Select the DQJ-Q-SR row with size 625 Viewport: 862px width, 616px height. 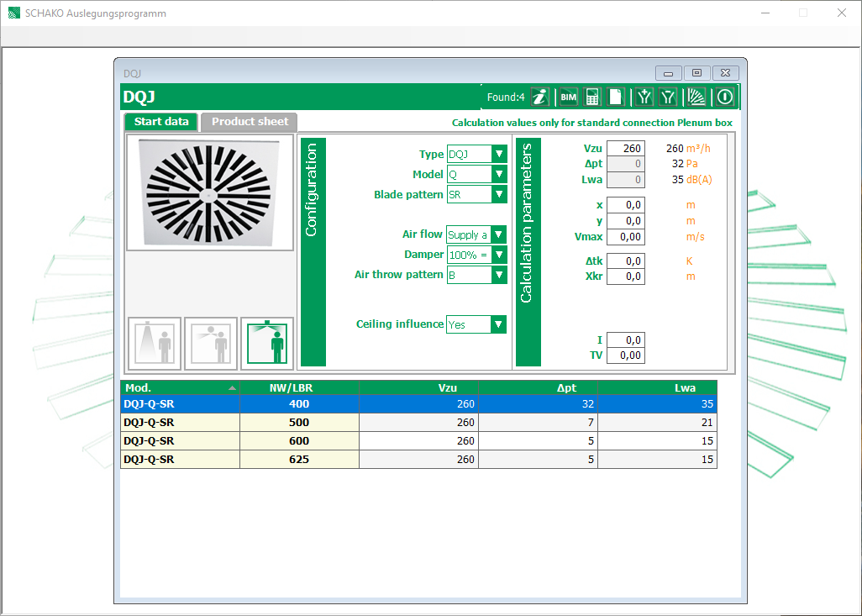click(419, 459)
